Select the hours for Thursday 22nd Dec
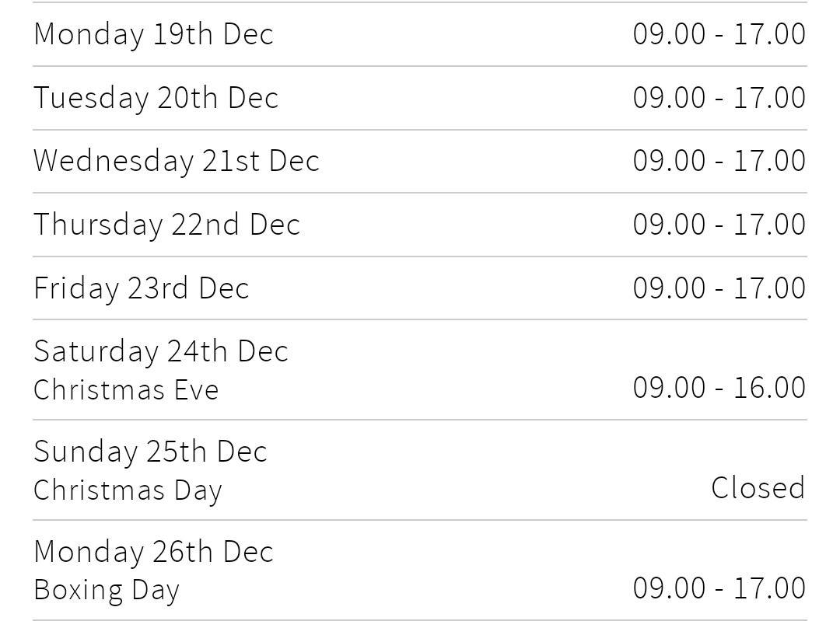840x621 pixels. pos(719,225)
